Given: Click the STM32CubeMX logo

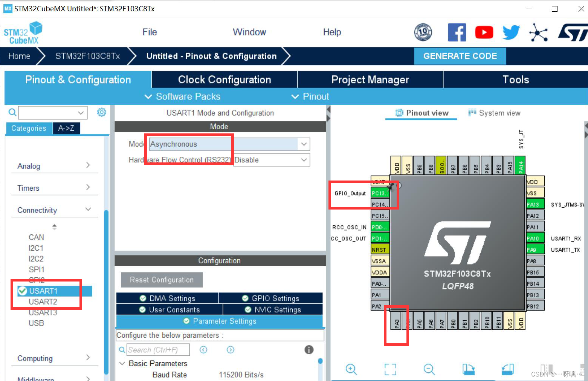Looking at the screenshot, I should click(23, 33).
